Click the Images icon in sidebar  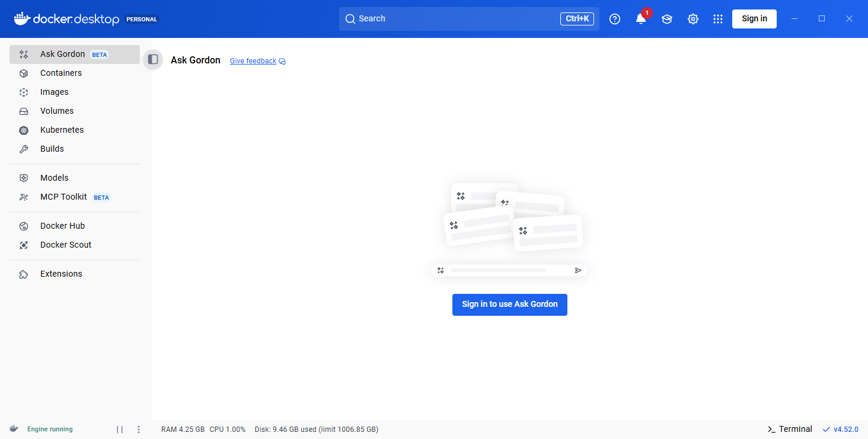[x=24, y=92]
